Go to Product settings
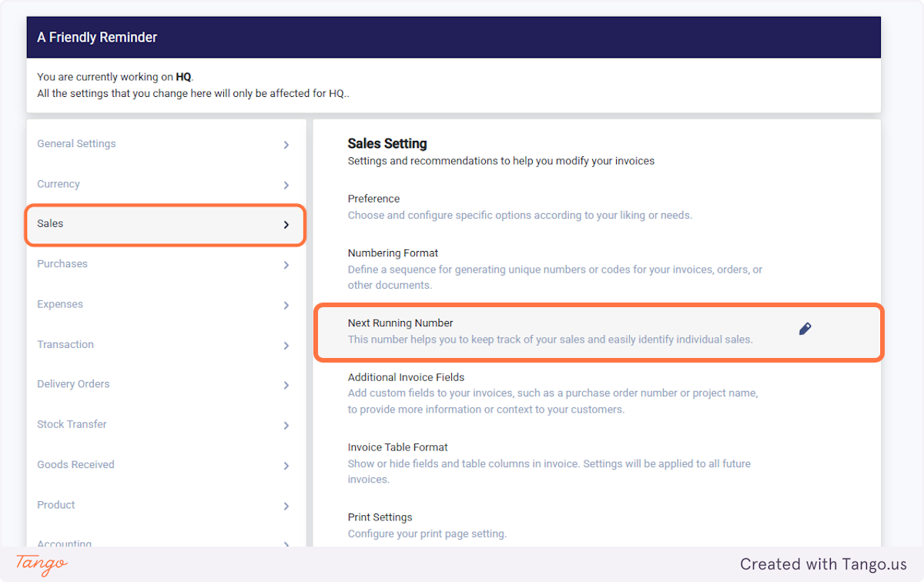Image resolution: width=924 pixels, height=582 pixels. (166, 505)
